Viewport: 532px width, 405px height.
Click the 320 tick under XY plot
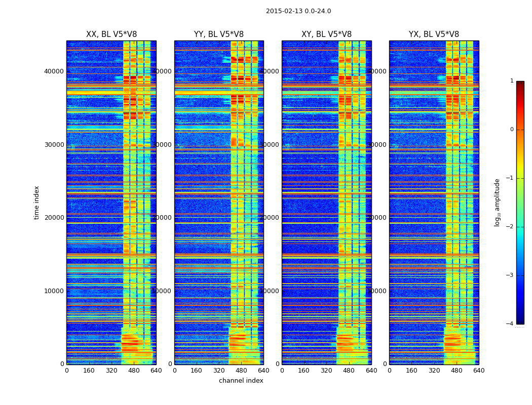point(326,371)
